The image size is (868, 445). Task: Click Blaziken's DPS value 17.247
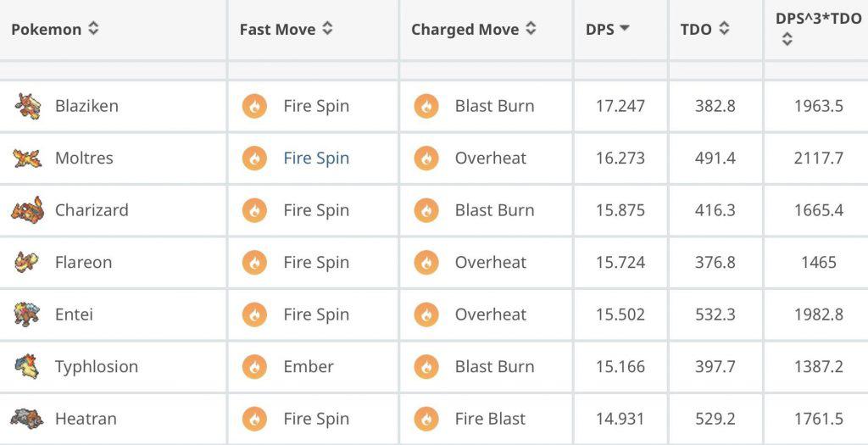click(x=620, y=106)
